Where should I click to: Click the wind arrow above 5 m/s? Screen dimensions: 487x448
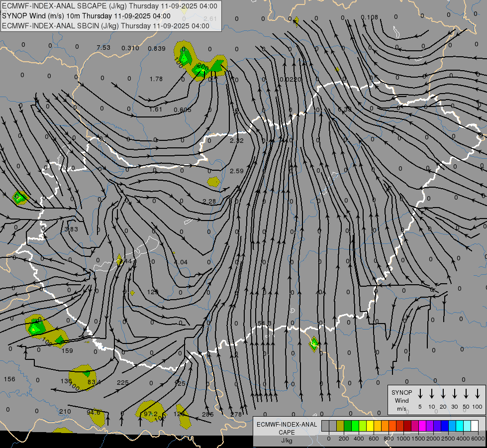(x=420, y=393)
